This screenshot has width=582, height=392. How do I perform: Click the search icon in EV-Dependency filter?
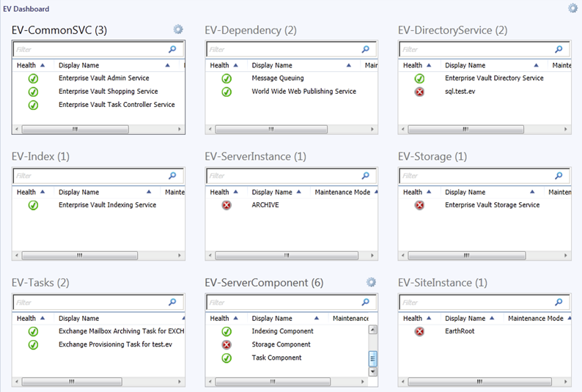tap(366, 49)
